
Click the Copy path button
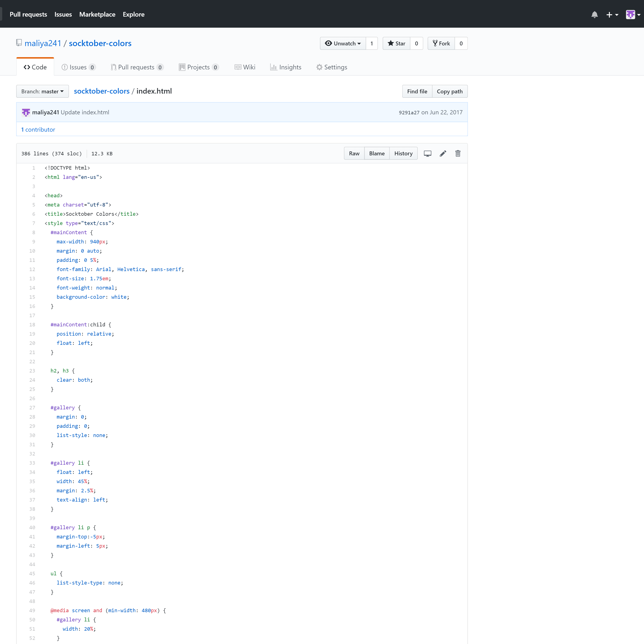click(x=450, y=91)
